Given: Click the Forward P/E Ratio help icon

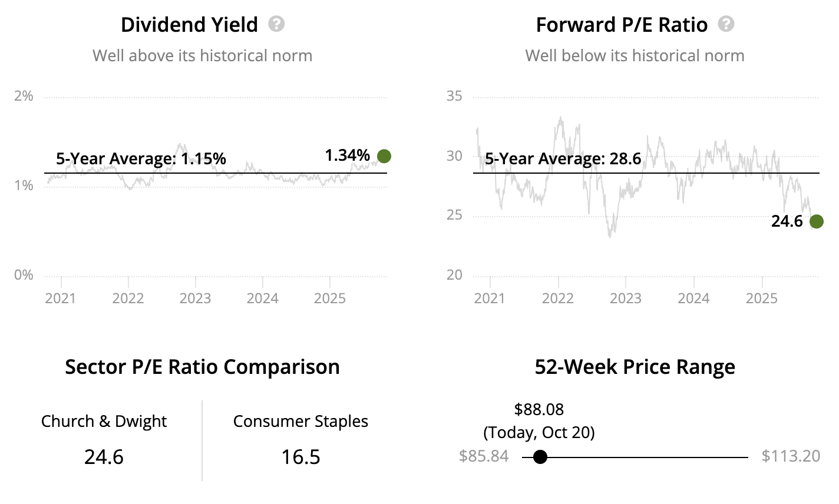Looking at the screenshot, I should (x=726, y=25).
